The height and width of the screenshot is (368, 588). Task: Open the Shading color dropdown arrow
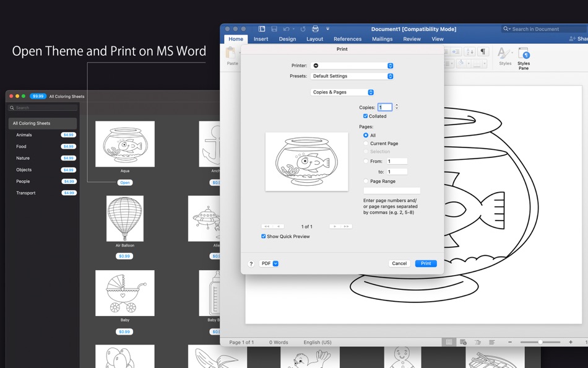[x=469, y=63]
